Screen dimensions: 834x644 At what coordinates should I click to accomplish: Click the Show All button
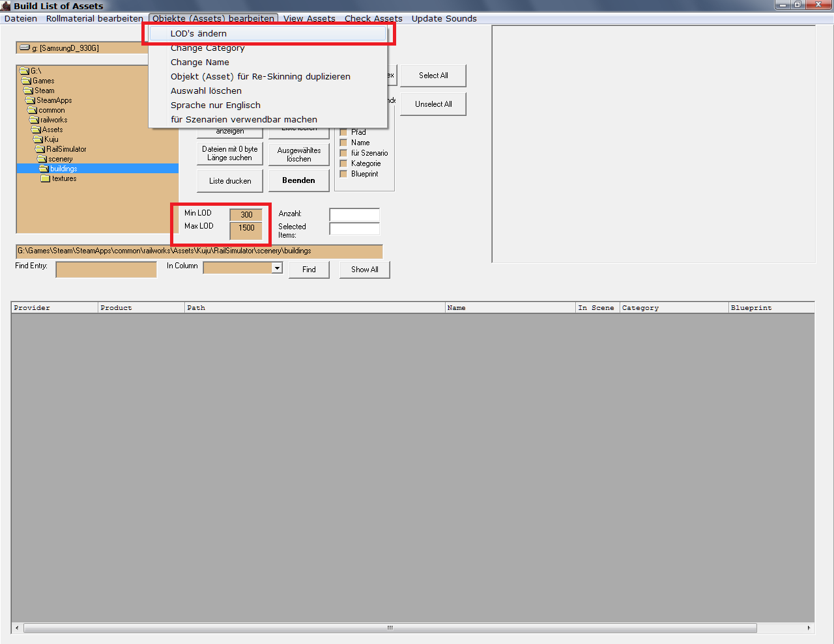(365, 270)
